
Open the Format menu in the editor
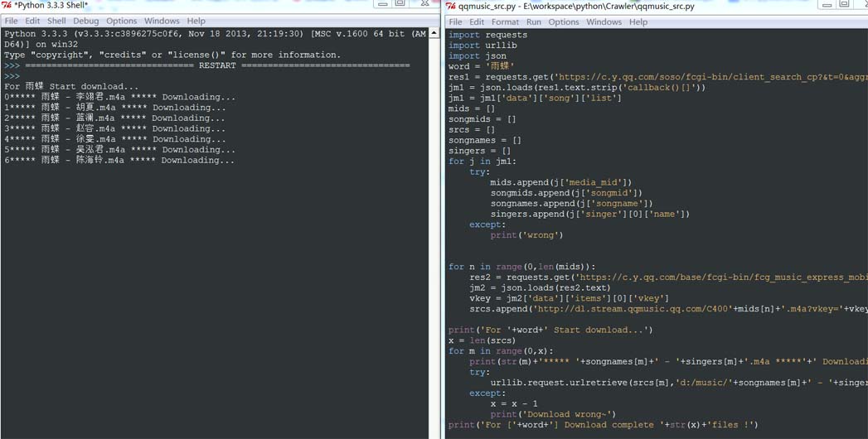(506, 22)
